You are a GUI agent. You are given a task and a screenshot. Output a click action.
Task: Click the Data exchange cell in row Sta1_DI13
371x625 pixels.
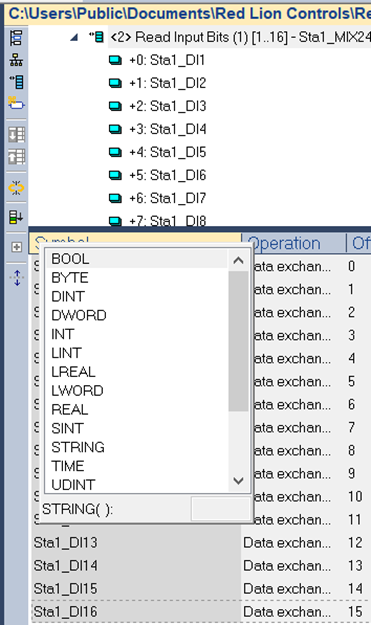pos(293,543)
